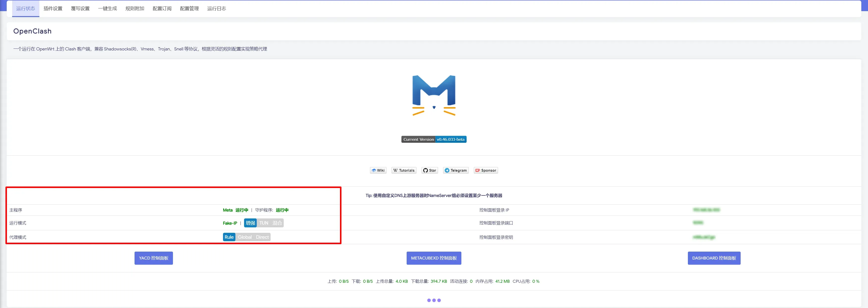868x308 pixels.
Task: Click the OpenClash page heading
Action: pos(32,31)
